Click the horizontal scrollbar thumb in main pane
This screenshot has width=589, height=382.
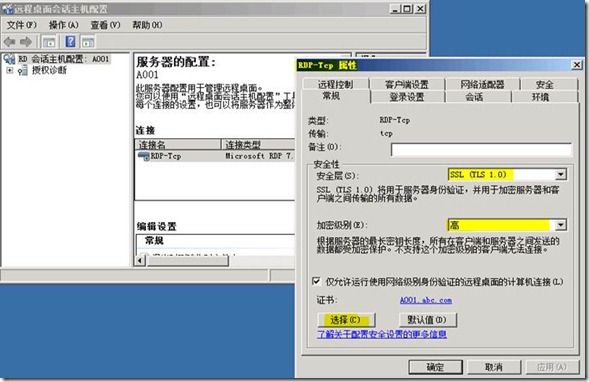click(x=187, y=260)
